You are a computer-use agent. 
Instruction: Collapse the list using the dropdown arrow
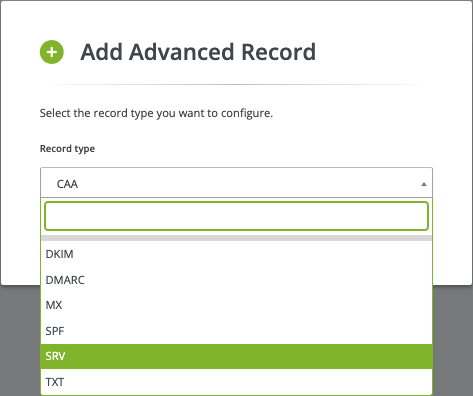point(424,184)
